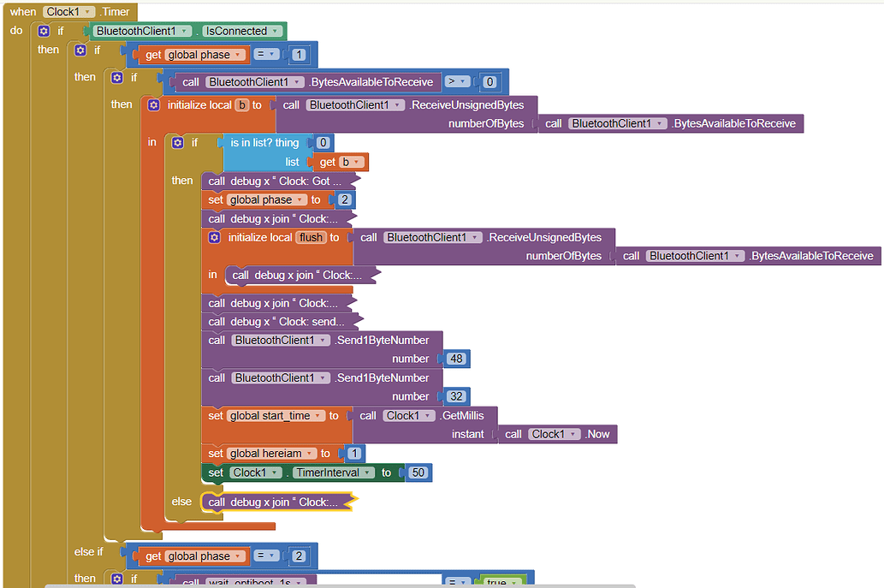Expand the IsConnected property dropdown
Screen dimensions: 884x588
point(276,31)
